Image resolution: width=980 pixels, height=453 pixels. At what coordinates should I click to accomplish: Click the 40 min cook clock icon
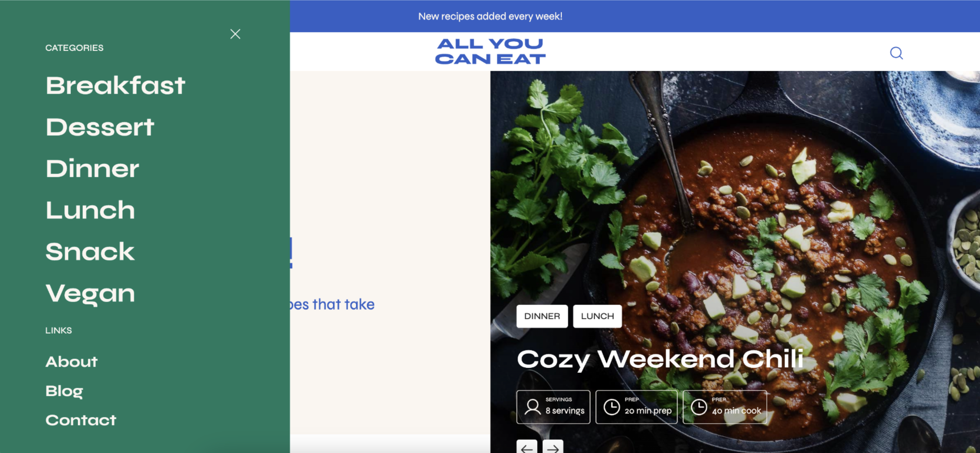699,407
